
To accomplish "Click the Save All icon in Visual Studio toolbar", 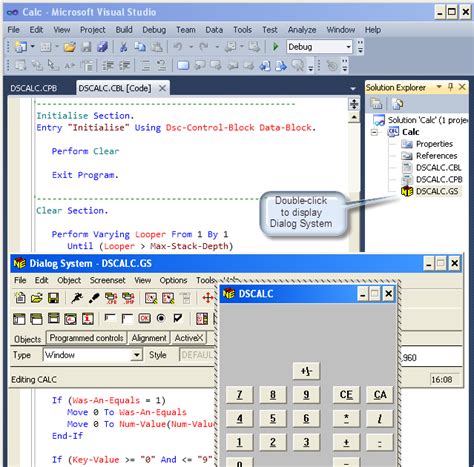I will click(103, 47).
